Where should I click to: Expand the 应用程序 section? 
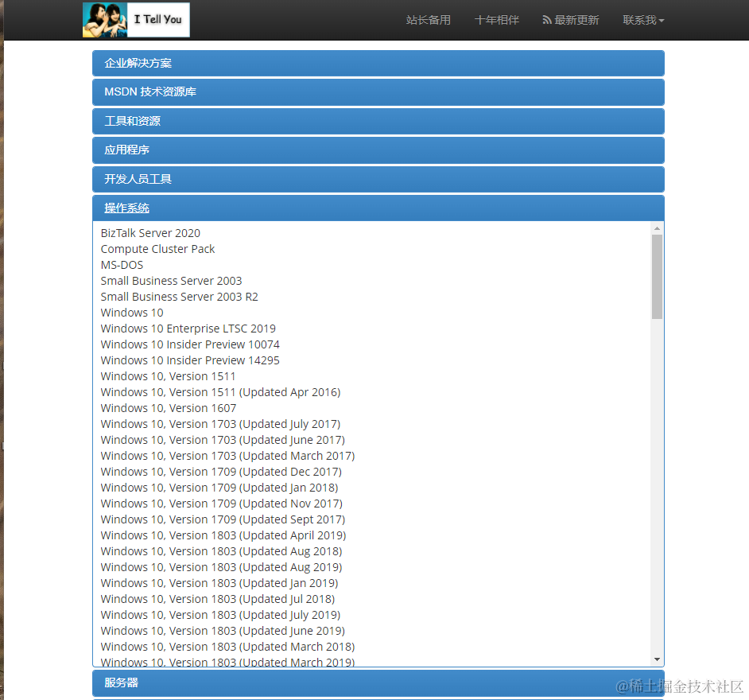coord(378,150)
